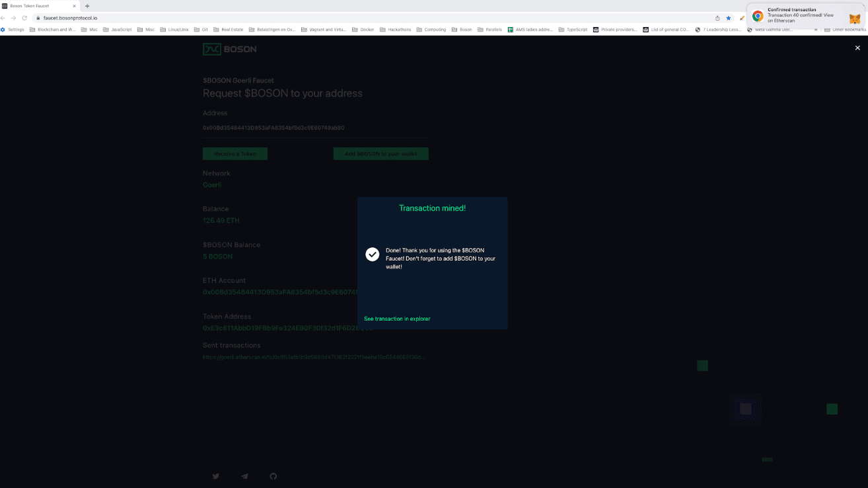Click the BOSON logo at page top
This screenshot has height=488, width=868.
point(230,49)
